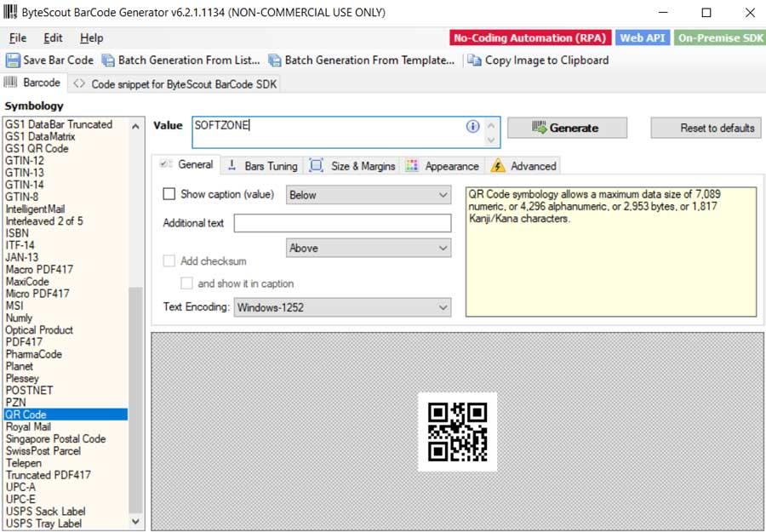Open the additional text position Above dropdown
Viewport: 766px width, 532px height.
(369, 249)
